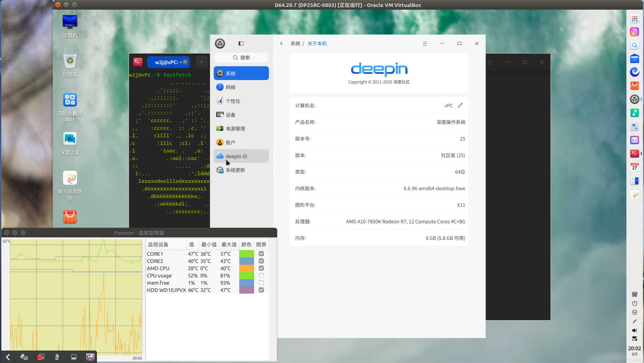Open the launcher grid in the dock
This screenshot has width=644, height=363.
635,18
